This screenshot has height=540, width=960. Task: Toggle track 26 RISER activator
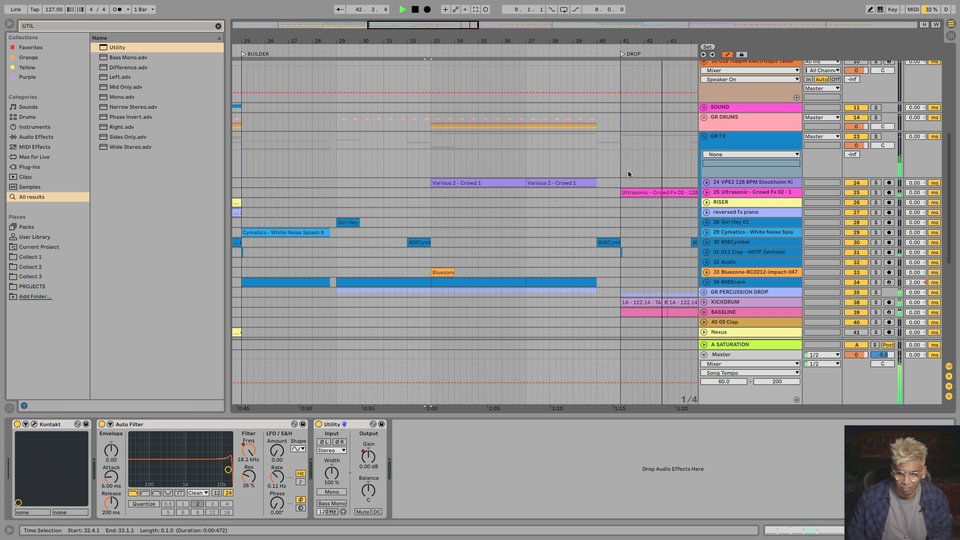click(856, 202)
